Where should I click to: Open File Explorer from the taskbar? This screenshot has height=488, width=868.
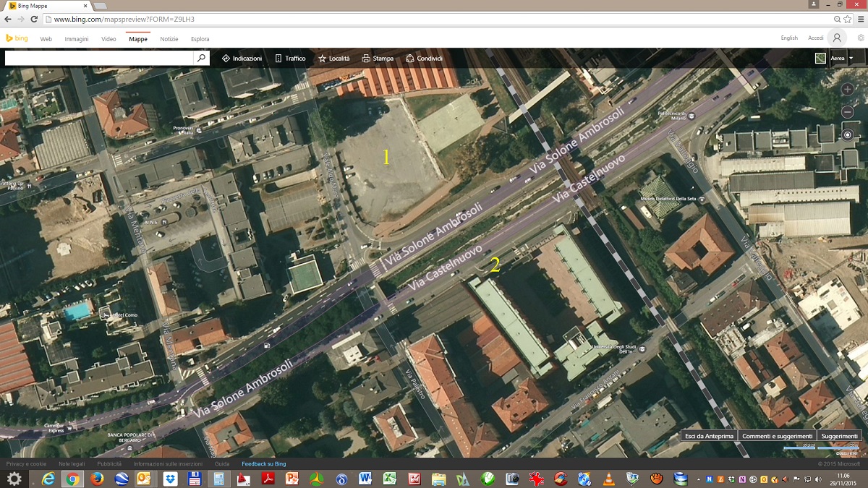point(438,479)
